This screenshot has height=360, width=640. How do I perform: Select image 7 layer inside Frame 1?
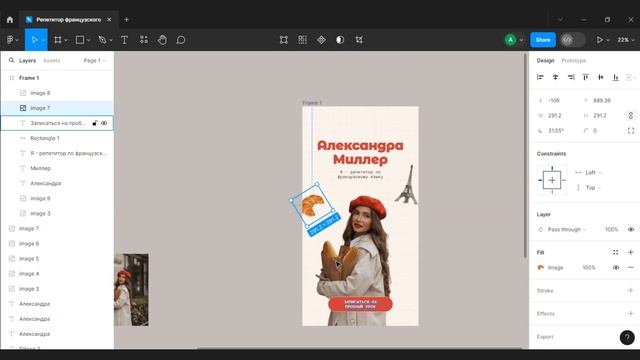57,108
